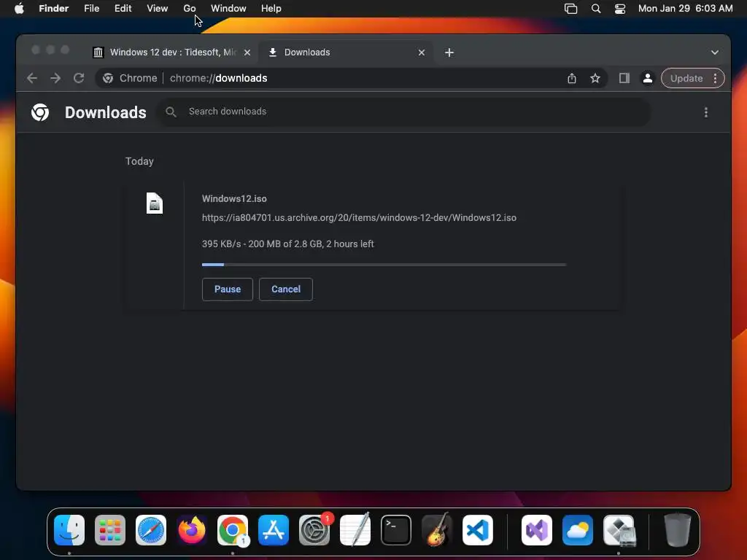Open the Help menu
The width and height of the screenshot is (747, 560).
click(x=271, y=9)
